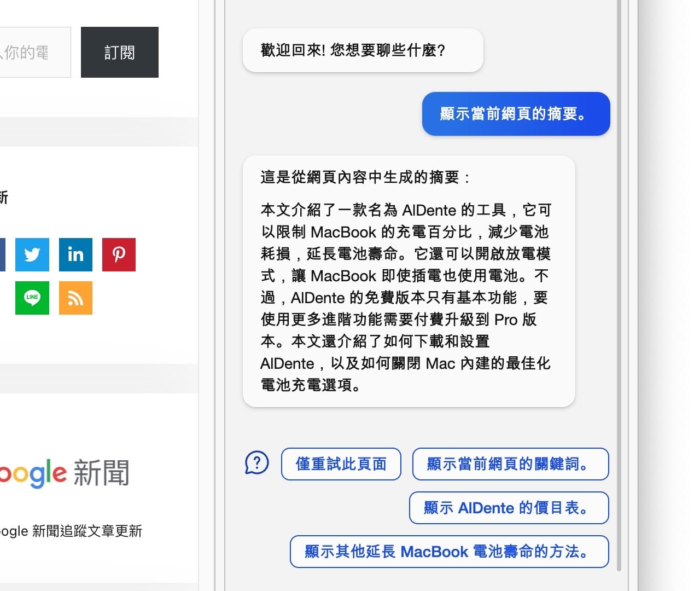Click the chat help question icon
The height and width of the screenshot is (591, 700).
(257, 463)
